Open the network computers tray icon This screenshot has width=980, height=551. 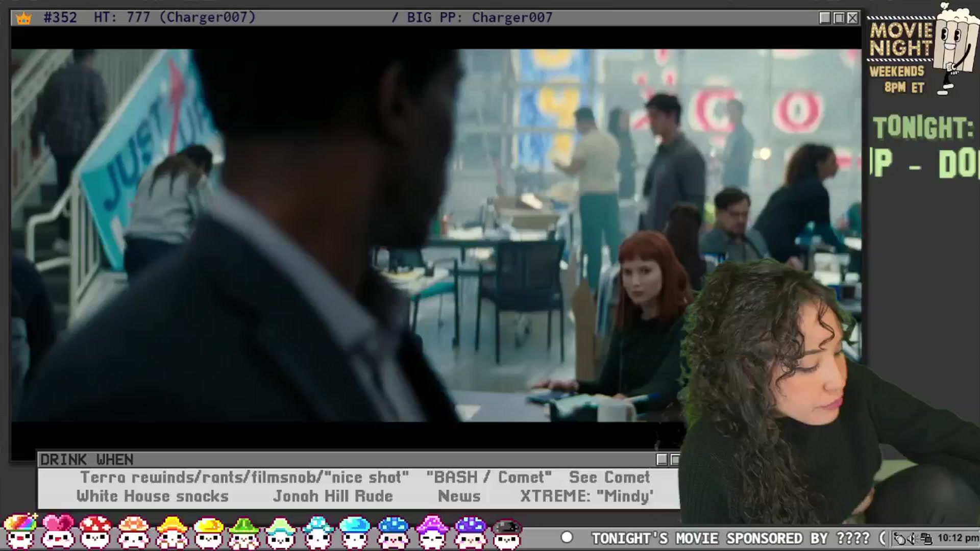(x=925, y=539)
